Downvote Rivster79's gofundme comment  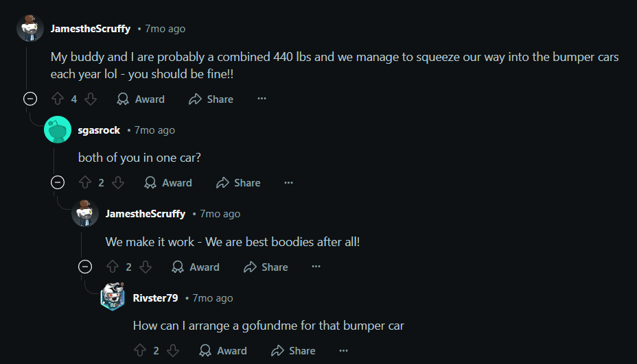tap(173, 350)
